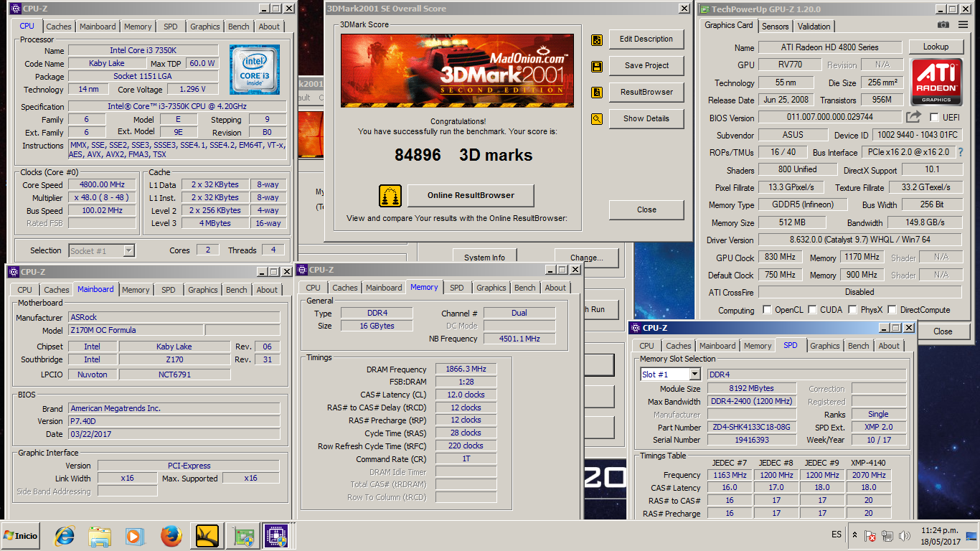
Task: Switch to the Validation tab in GPU-Z
Action: [x=814, y=27]
